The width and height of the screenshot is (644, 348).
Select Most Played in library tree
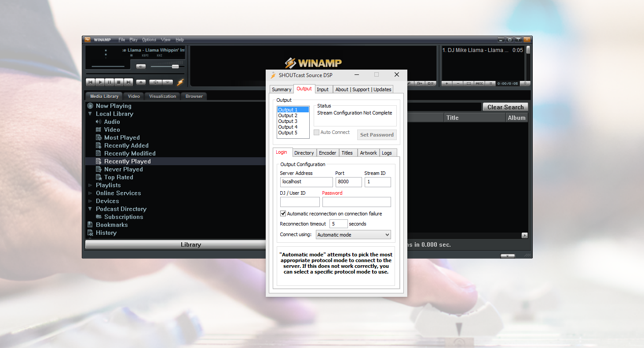[122, 137]
